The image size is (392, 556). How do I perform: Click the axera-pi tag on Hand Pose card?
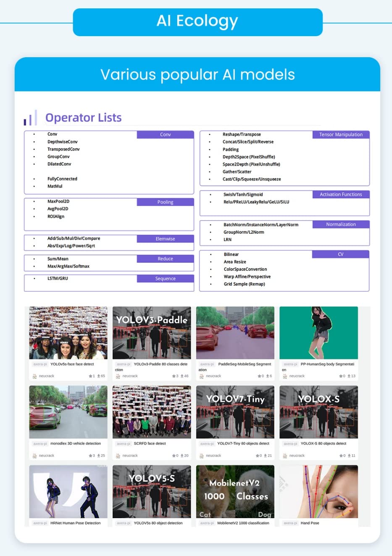coord(290,523)
